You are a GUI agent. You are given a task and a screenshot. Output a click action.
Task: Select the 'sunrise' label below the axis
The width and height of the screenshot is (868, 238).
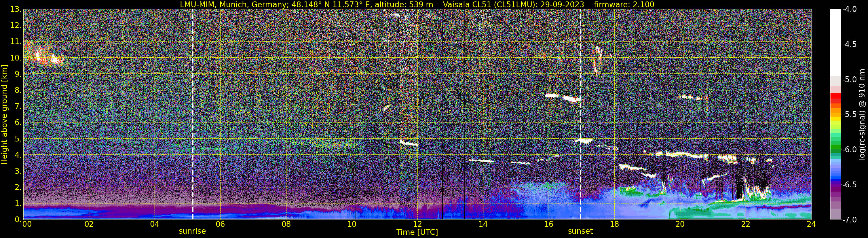[x=192, y=231]
